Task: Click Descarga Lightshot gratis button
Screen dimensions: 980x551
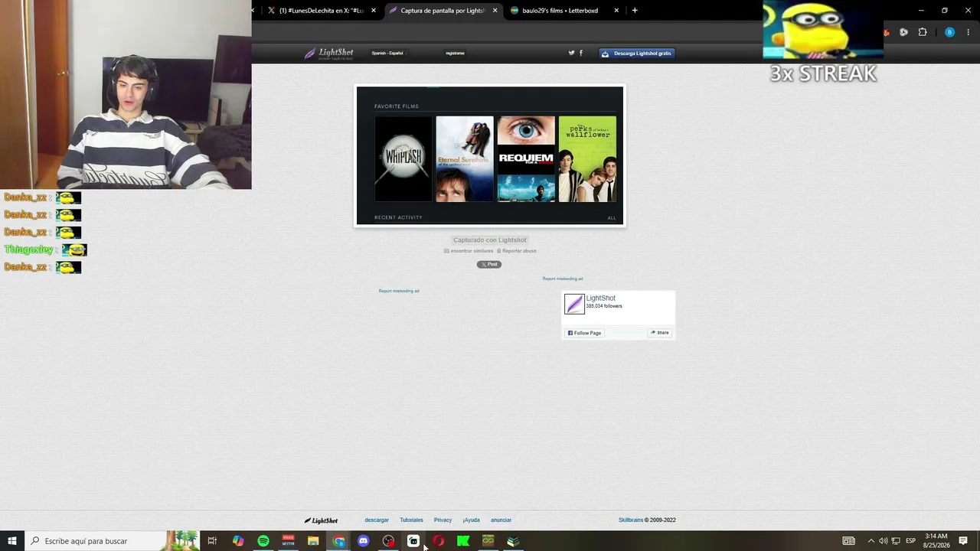Action: tap(636, 54)
